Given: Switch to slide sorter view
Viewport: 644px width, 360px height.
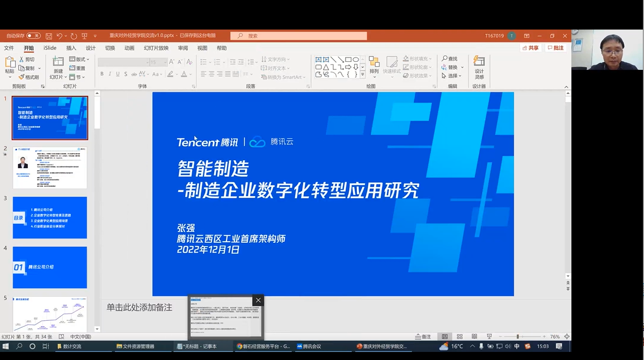Looking at the screenshot, I should (460, 336).
